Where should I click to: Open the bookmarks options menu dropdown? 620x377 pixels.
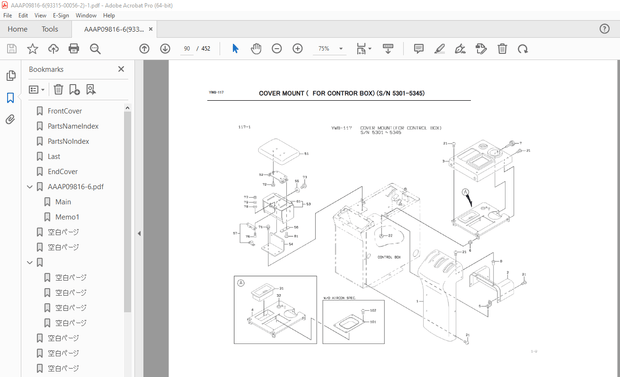pyautogui.click(x=36, y=90)
